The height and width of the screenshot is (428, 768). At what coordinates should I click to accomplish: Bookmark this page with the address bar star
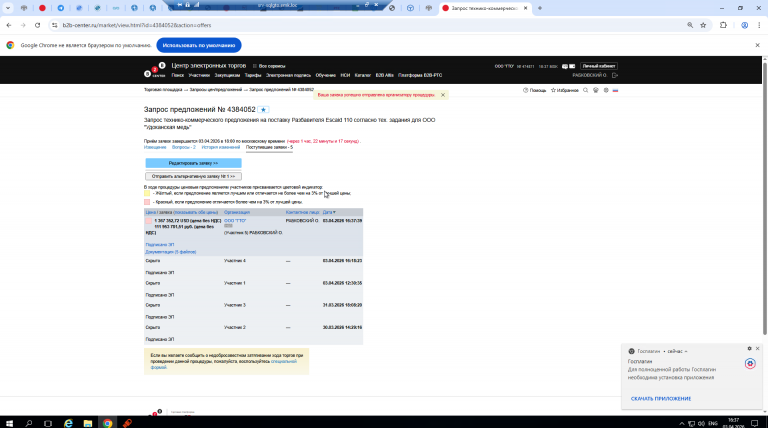703,25
